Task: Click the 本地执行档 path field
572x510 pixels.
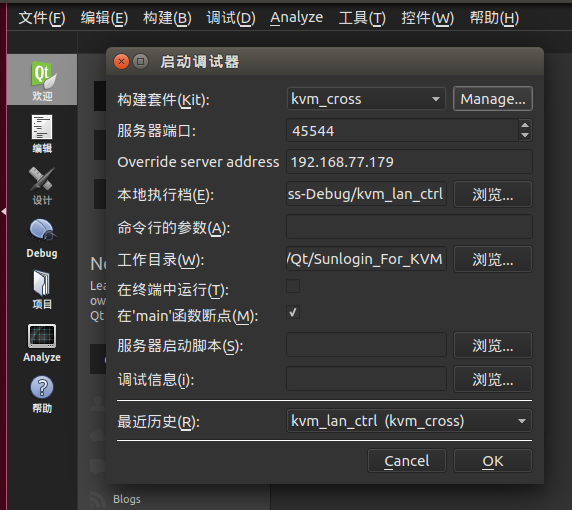Action: tap(366, 194)
